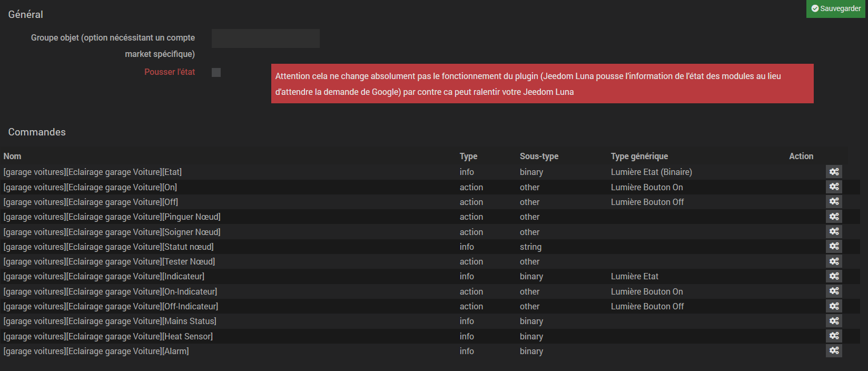The height and width of the screenshot is (371, 868).
Task: Click the Général section heading
Action: click(x=25, y=14)
